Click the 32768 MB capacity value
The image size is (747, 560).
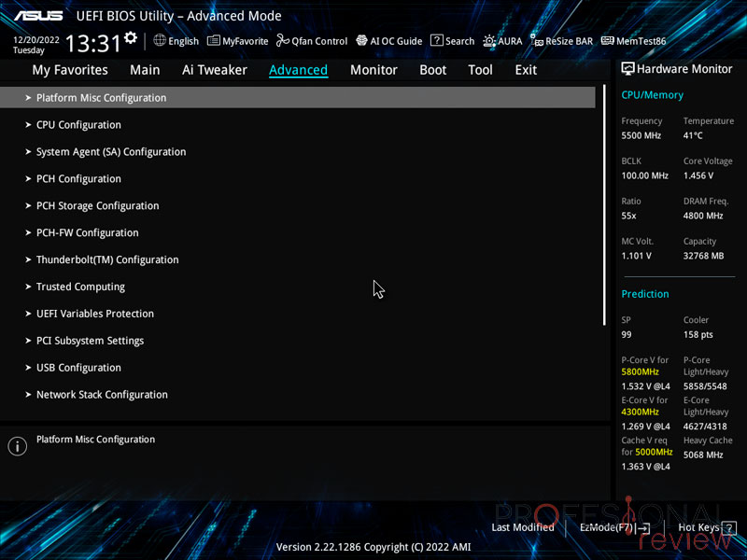coord(704,256)
